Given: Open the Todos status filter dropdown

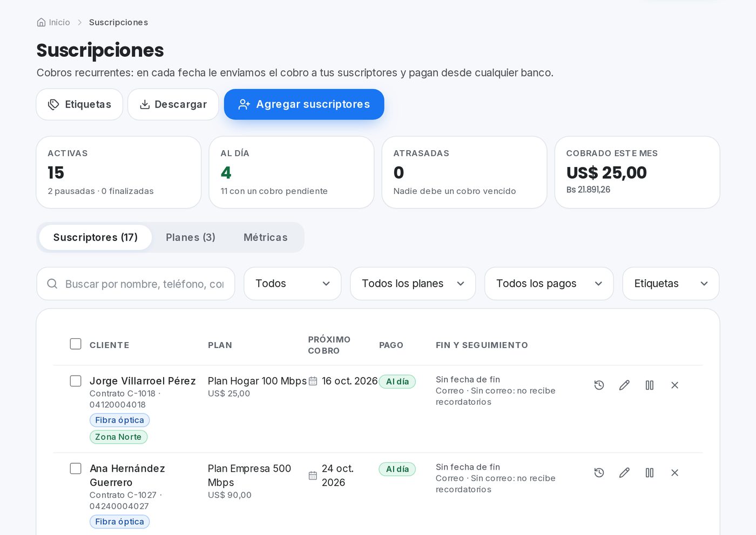Looking at the screenshot, I should pyautogui.click(x=293, y=284).
